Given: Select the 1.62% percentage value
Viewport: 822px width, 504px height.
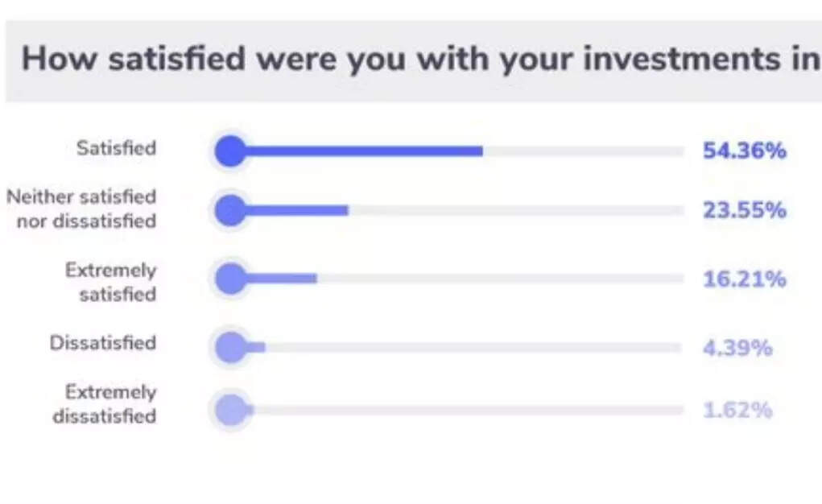Looking at the screenshot, I should click(x=737, y=410).
